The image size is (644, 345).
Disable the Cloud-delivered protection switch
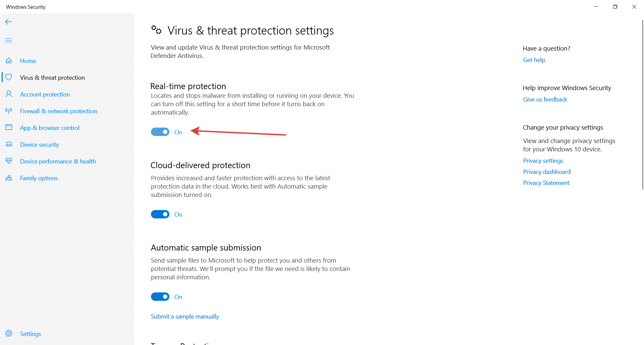pos(160,214)
